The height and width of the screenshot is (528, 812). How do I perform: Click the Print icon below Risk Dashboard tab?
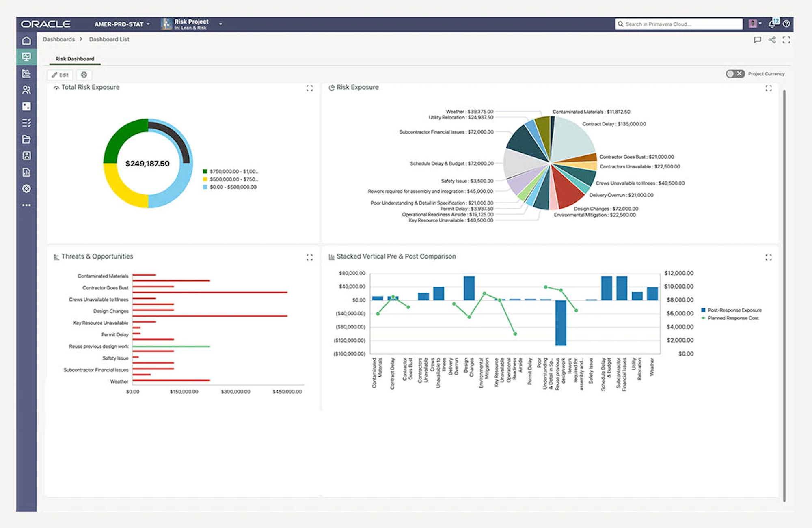pos(84,75)
